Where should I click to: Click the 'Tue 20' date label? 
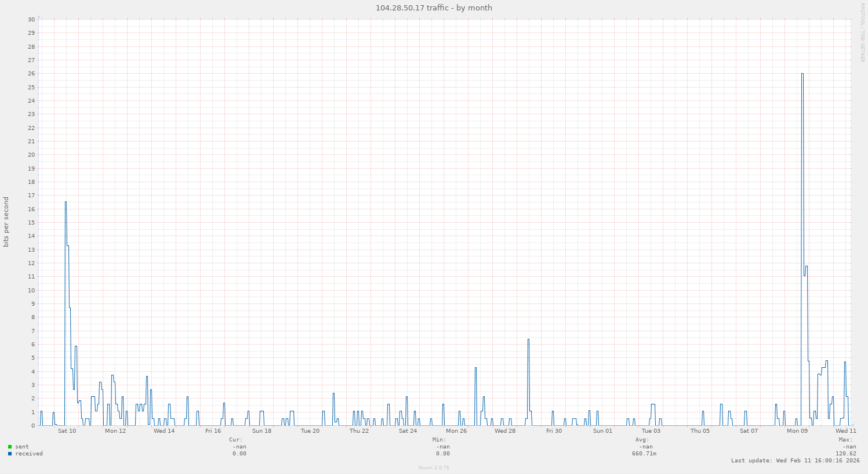(310, 431)
